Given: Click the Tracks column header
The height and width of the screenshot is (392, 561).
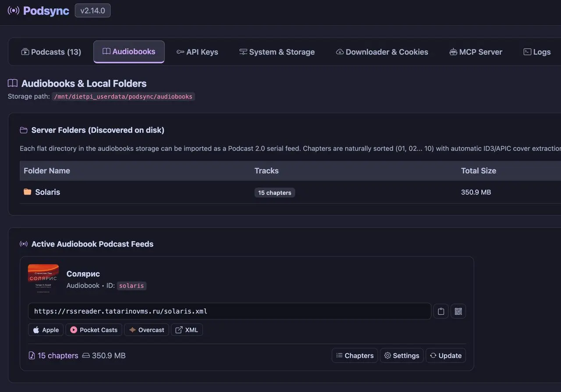Looking at the screenshot, I should pos(266,171).
